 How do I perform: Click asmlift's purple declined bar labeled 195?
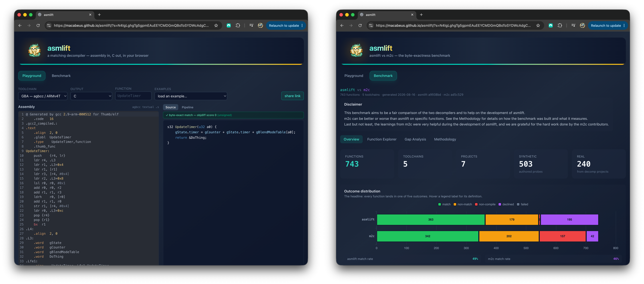(x=569, y=220)
